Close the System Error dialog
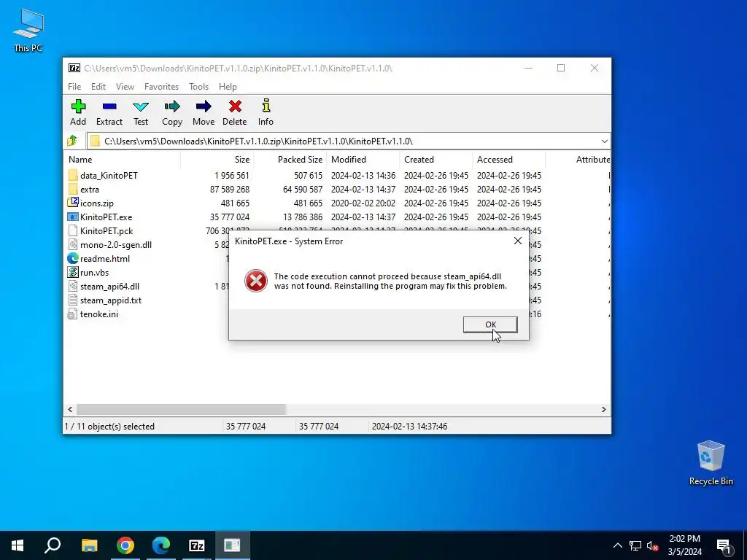 pyautogui.click(x=518, y=241)
